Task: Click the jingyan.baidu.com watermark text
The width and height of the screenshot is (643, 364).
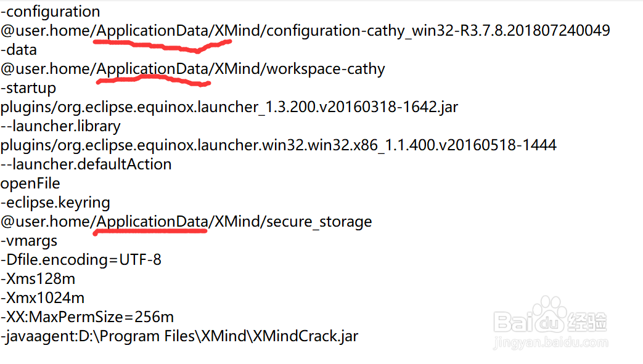Action: 551,342
